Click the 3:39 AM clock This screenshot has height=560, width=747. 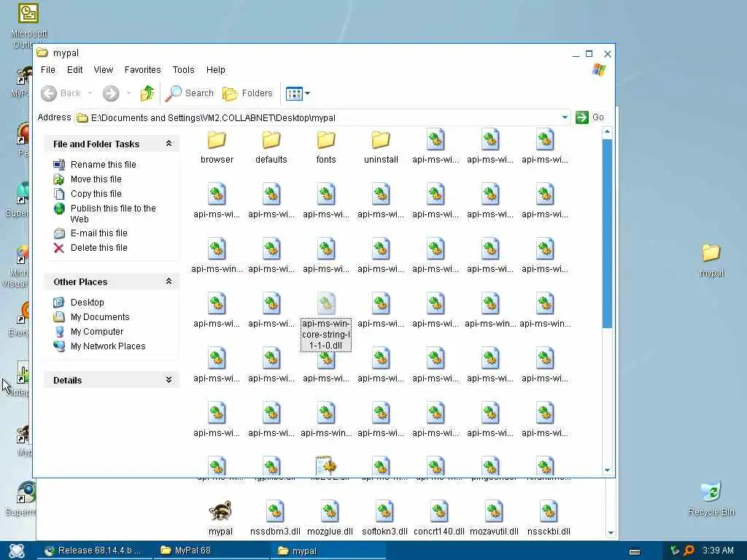718,551
